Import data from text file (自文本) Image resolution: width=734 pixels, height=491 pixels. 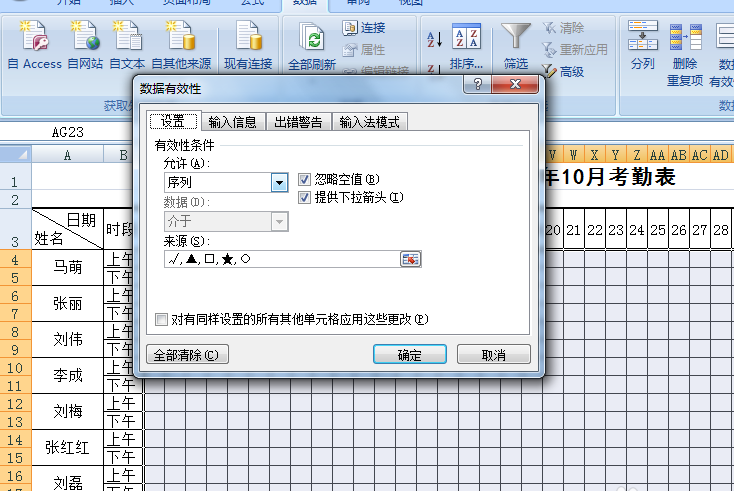[127, 45]
